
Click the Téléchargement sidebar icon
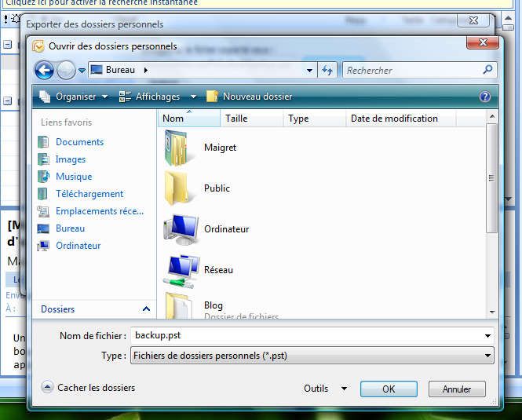click(x=43, y=194)
